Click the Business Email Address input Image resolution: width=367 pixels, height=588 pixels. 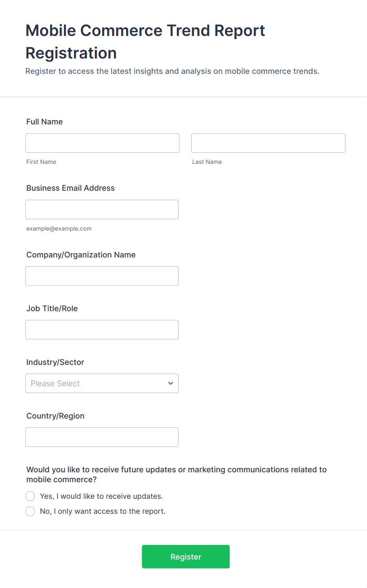102,209
